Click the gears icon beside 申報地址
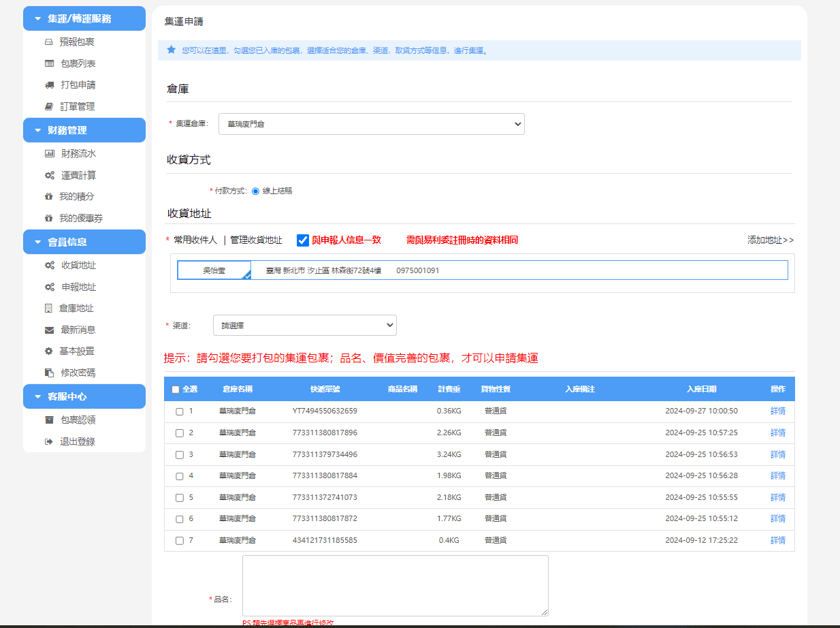Viewport: 840px width, 628px height. pos(50,287)
